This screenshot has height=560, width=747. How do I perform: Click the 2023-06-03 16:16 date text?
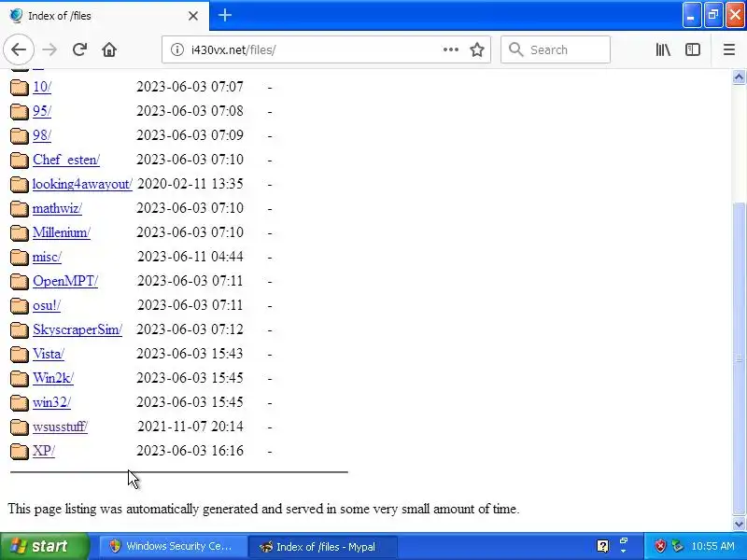click(190, 451)
